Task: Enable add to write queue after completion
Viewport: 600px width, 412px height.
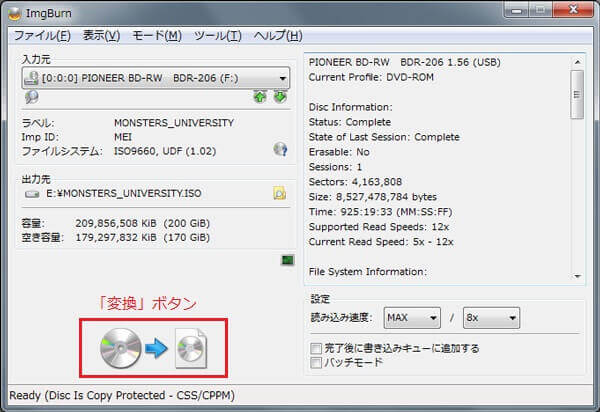Action: (x=316, y=348)
